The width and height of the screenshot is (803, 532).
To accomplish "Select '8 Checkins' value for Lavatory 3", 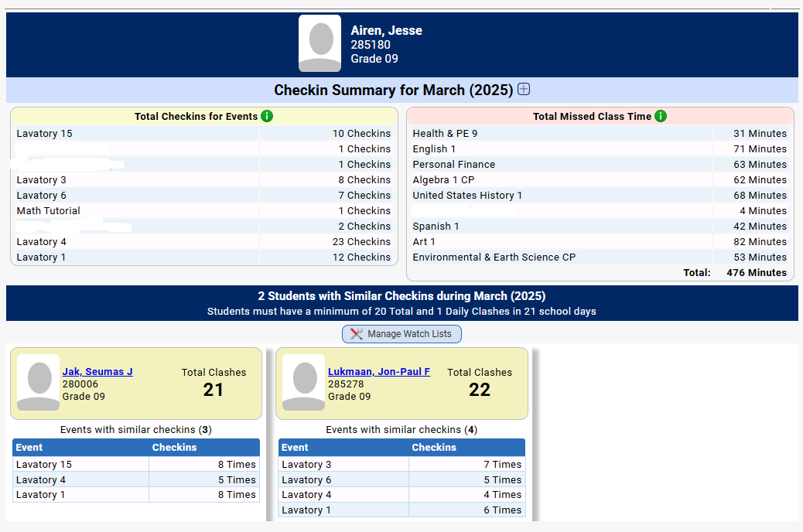I will point(364,179).
